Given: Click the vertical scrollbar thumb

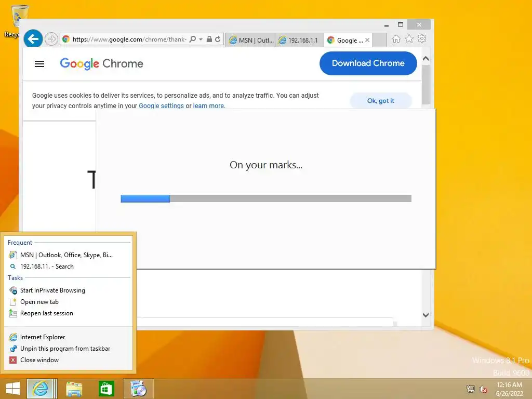Looking at the screenshot, I should coord(426,85).
